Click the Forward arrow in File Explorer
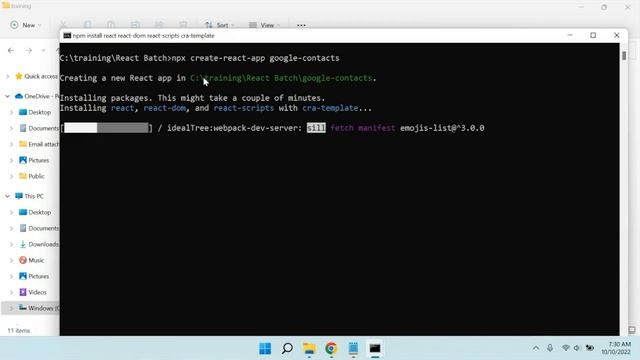 click(x=28, y=51)
